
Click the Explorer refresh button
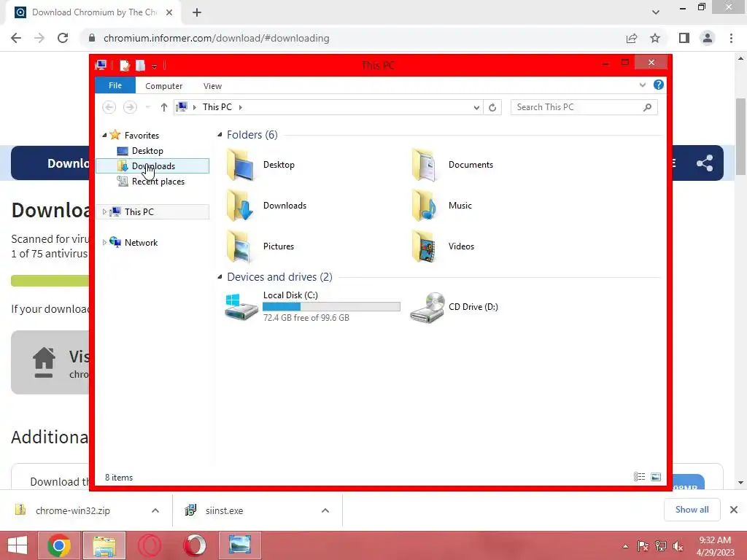[492, 108]
